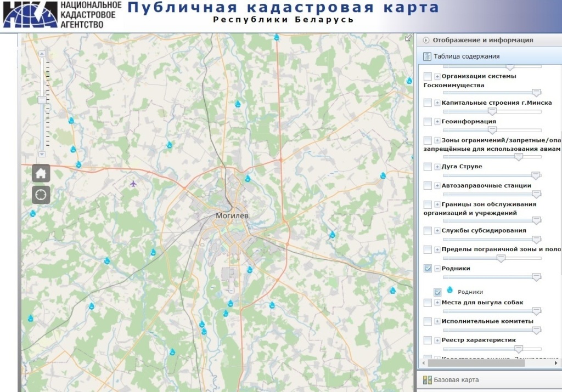This screenshot has width=562, height=392.
Task: Uncheck the top-level Родники layer checkbox
Action: (x=428, y=269)
